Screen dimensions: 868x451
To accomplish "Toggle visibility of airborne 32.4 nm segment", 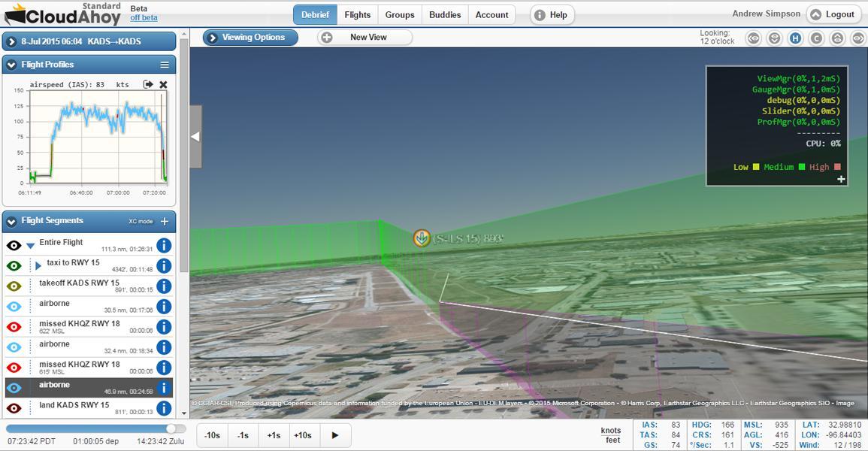I will point(14,347).
